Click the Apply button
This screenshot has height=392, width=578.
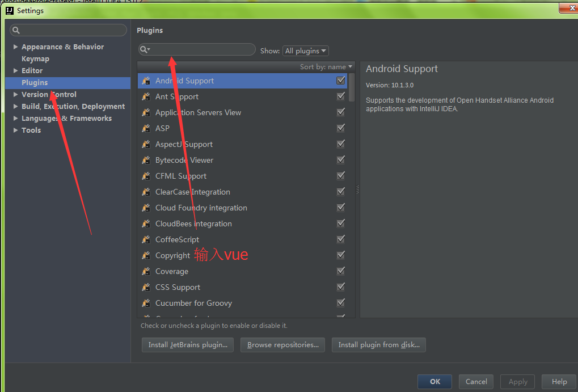tap(518, 382)
